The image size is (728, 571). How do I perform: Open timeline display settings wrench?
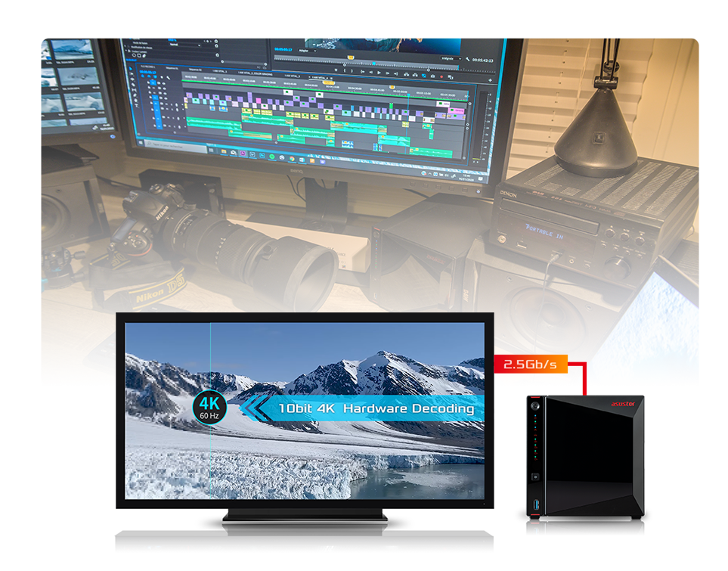168,78
